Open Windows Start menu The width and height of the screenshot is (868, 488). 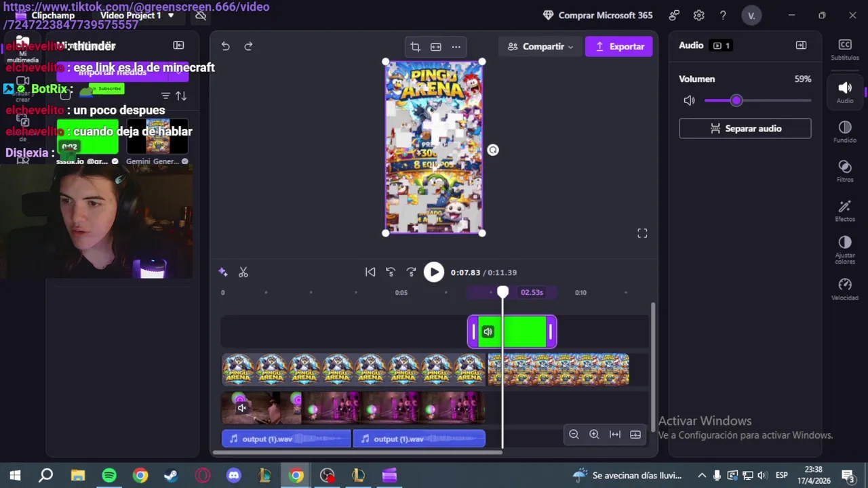coord(15,475)
